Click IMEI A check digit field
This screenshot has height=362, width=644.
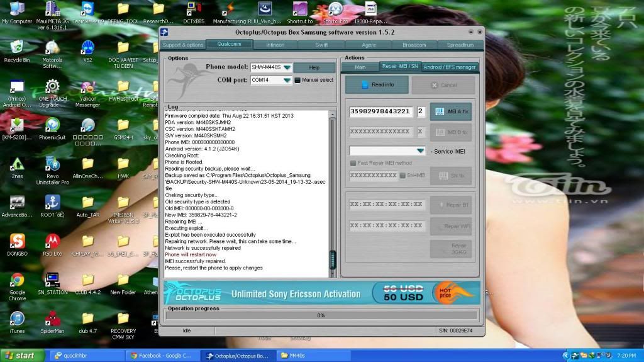(x=421, y=111)
